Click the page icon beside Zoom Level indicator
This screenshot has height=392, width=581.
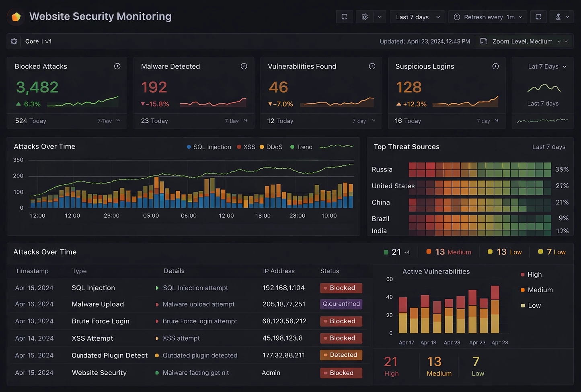pyautogui.click(x=483, y=41)
